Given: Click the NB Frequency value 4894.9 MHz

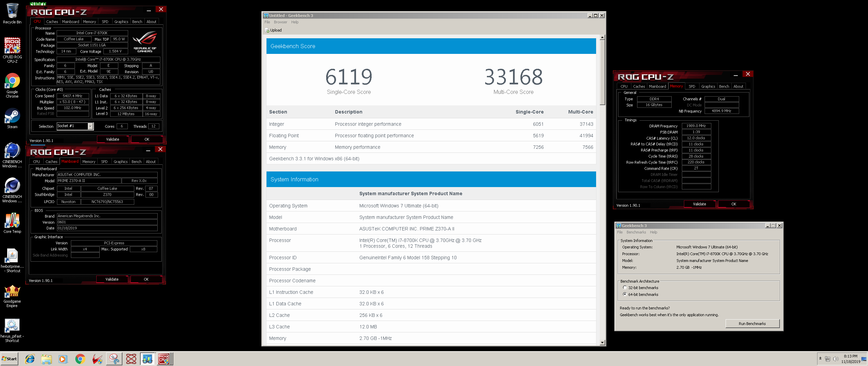Looking at the screenshot, I should 722,111.
